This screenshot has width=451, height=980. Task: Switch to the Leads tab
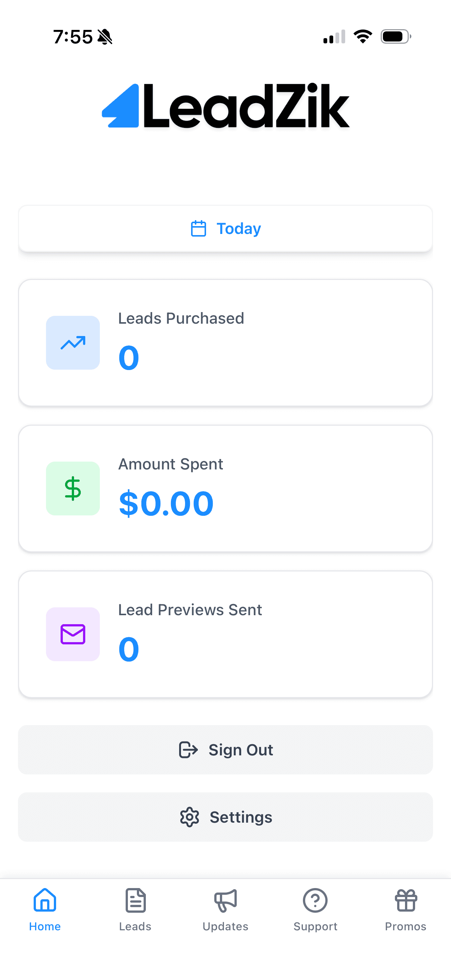point(135,913)
